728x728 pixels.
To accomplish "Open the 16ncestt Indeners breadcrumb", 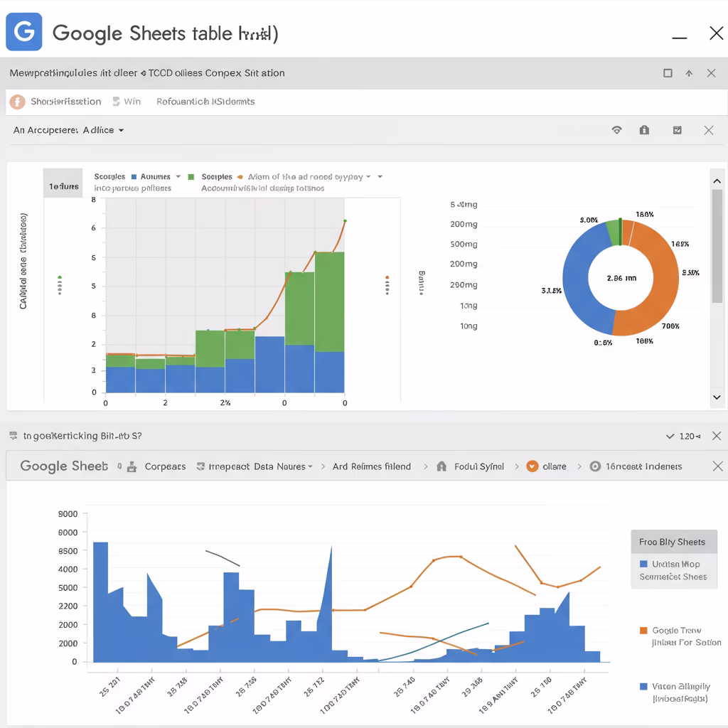I will coord(643,466).
